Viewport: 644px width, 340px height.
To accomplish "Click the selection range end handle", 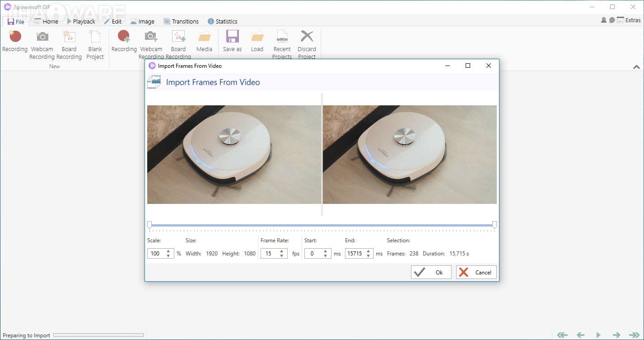I will (495, 225).
